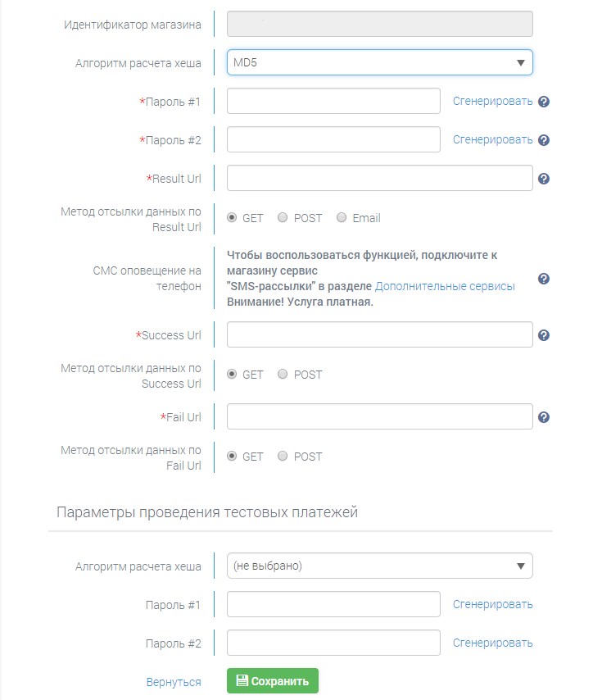
Task: Show help for Success Url field
Action: tap(544, 334)
